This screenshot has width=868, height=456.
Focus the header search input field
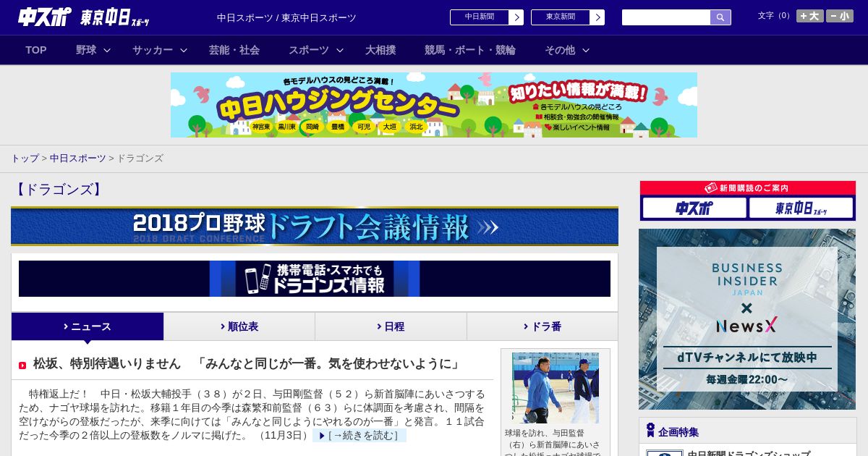coord(666,17)
